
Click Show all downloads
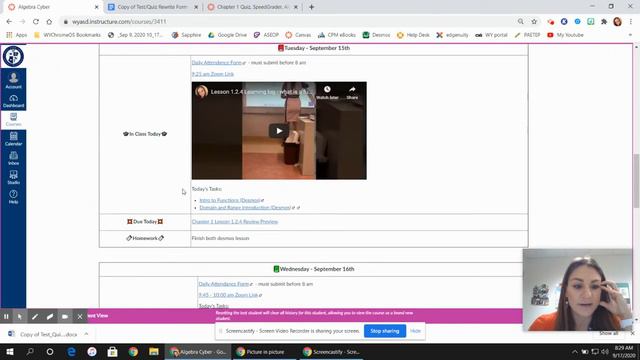pos(609,333)
